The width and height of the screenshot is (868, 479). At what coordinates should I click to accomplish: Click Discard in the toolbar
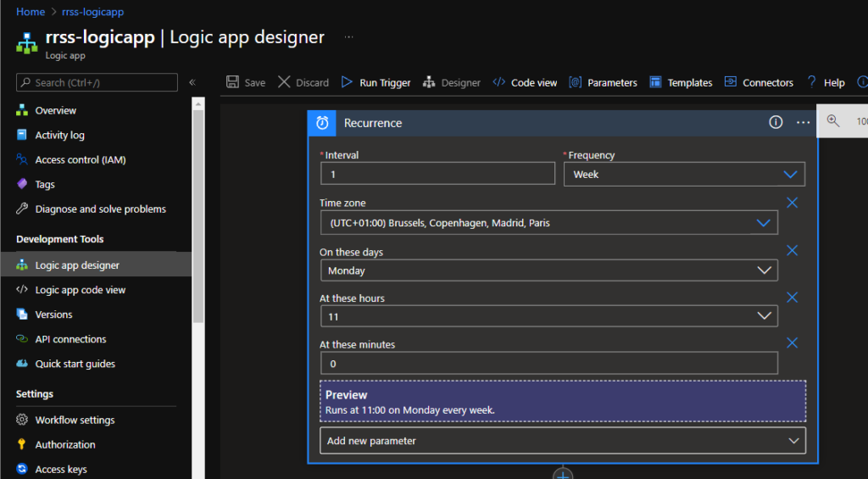(x=303, y=82)
